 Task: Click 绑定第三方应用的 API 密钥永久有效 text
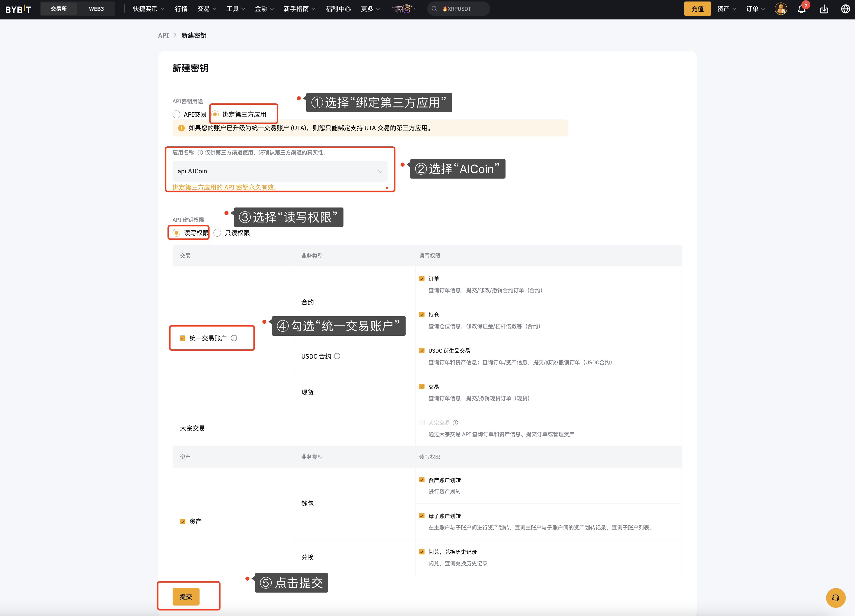click(225, 187)
